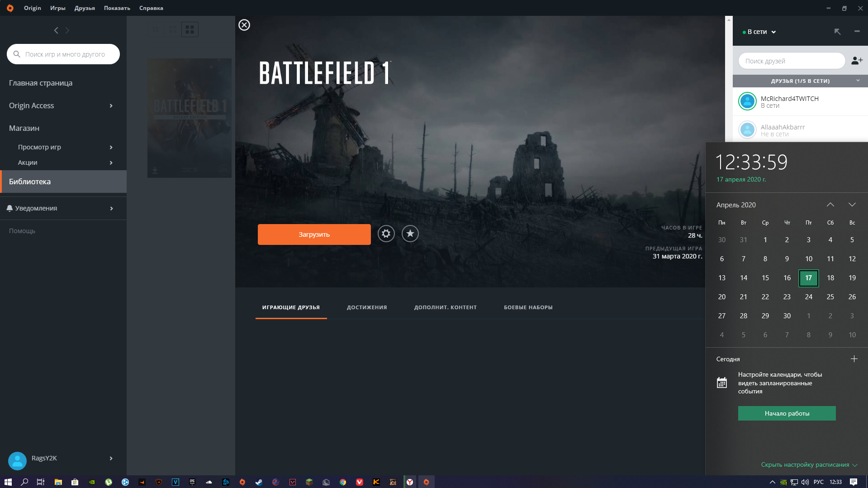Open Windows notification center icon
Viewport: 868px width, 488px height.
pyautogui.click(x=853, y=482)
